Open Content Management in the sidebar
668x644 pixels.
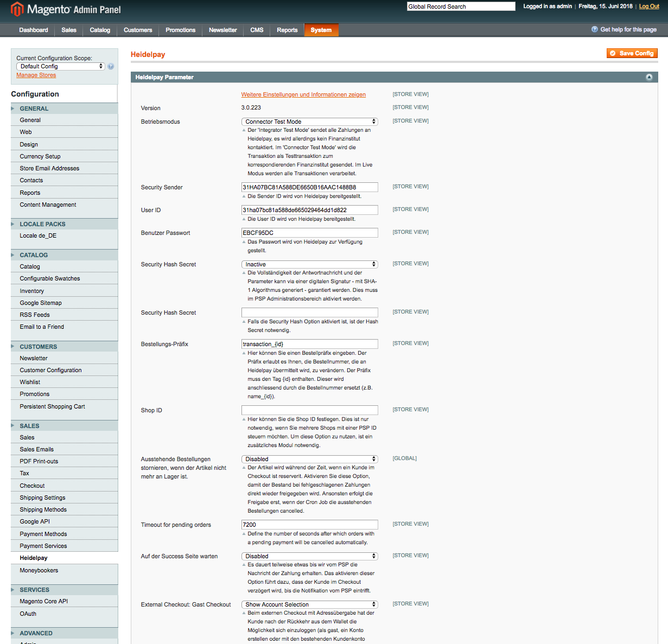tap(65, 205)
